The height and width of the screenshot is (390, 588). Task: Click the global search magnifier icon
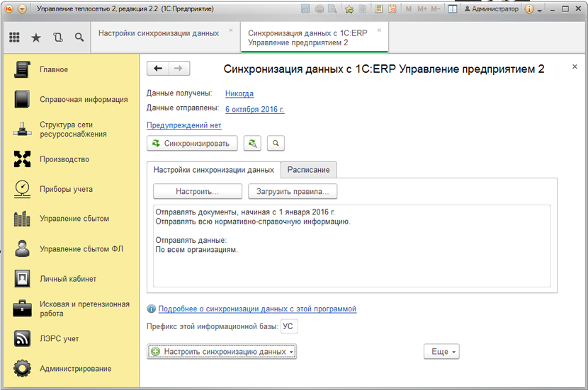coord(79,38)
